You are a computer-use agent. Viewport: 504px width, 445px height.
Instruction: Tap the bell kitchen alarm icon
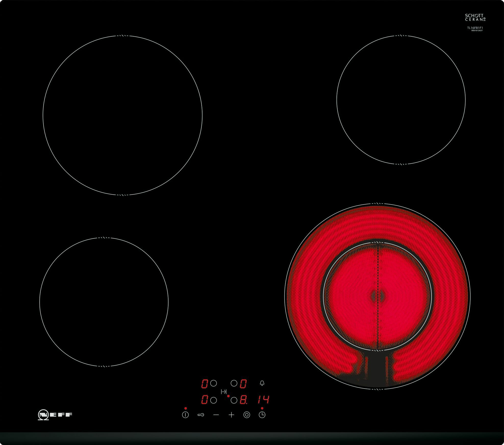click(x=262, y=383)
